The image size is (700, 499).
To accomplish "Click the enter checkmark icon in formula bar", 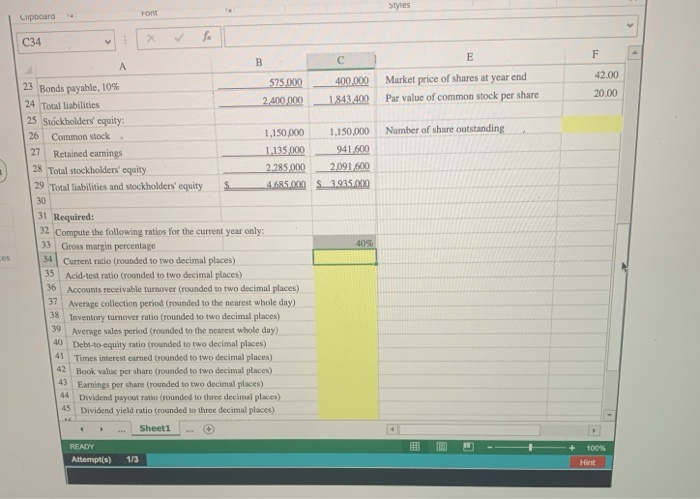I will point(179,37).
